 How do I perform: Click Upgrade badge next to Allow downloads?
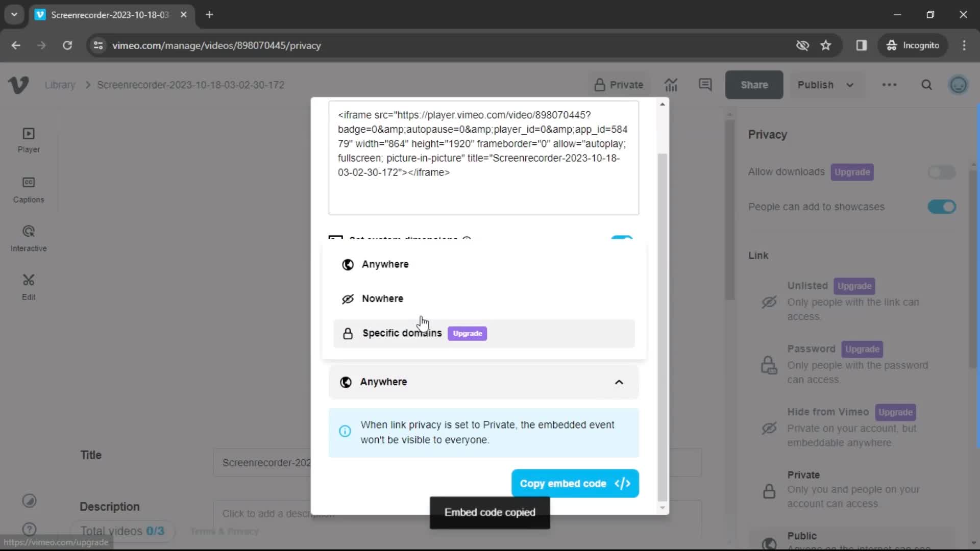[x=852, y=172]
